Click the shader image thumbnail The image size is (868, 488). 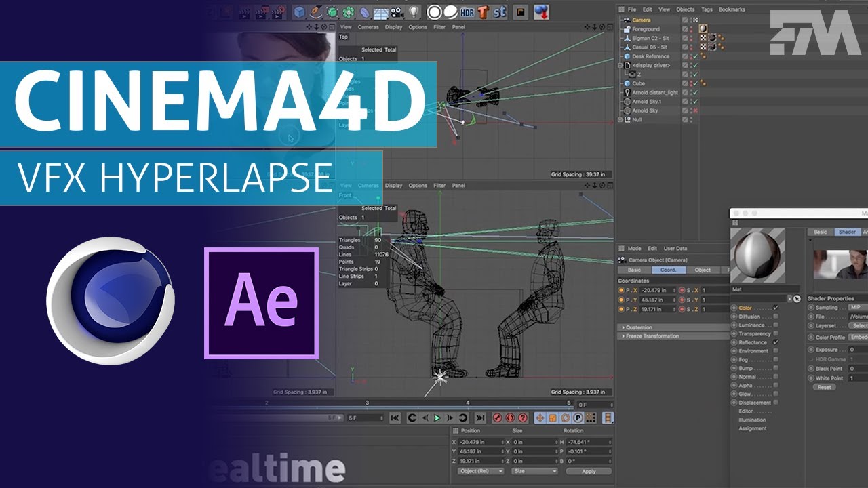(x=841, y=264)
